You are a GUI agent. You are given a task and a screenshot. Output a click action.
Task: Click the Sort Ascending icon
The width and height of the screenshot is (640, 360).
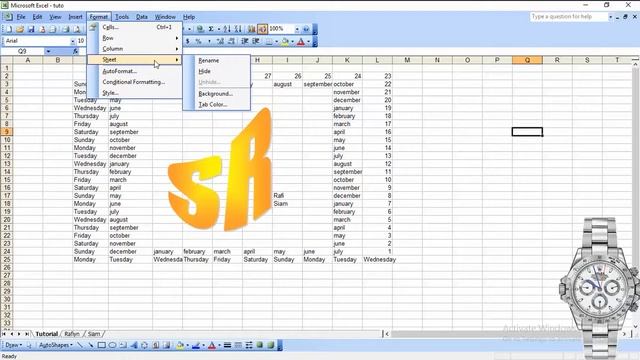pos(227,29)
